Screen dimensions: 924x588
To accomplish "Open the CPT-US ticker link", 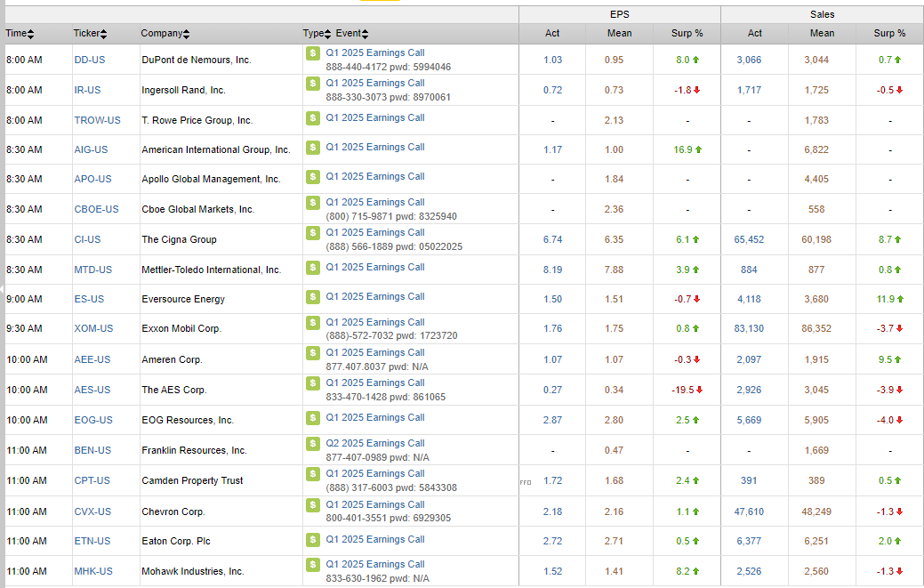I will point(92,480).
